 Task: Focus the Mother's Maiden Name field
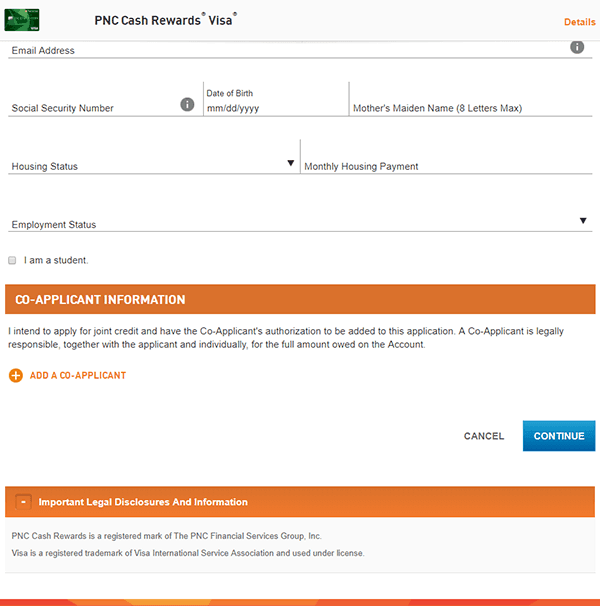coord(470,108)
